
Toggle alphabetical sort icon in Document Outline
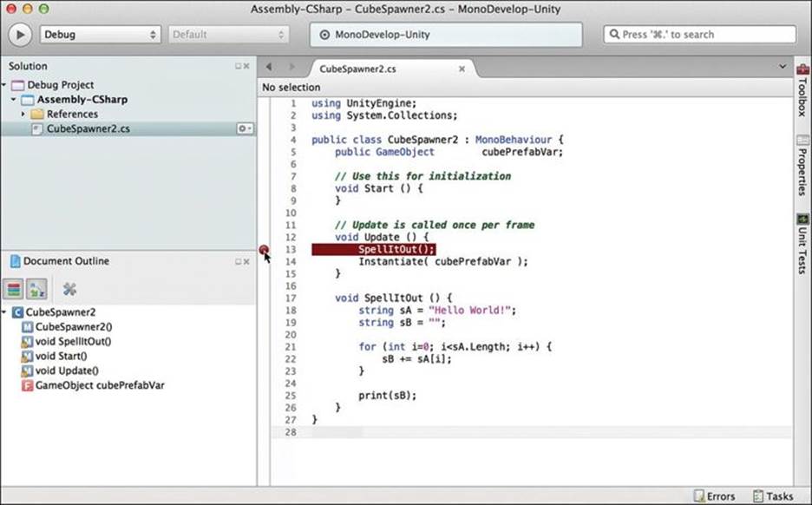pos(36,290)
